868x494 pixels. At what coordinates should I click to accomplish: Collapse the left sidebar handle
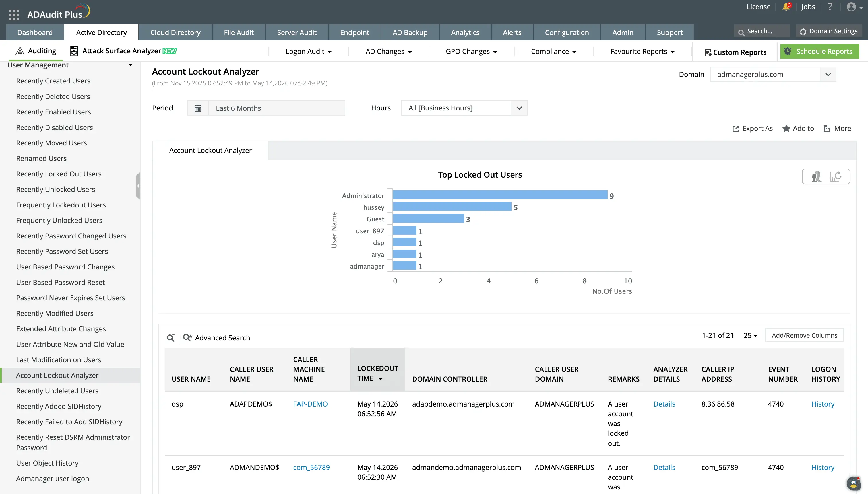coord(138,186)
